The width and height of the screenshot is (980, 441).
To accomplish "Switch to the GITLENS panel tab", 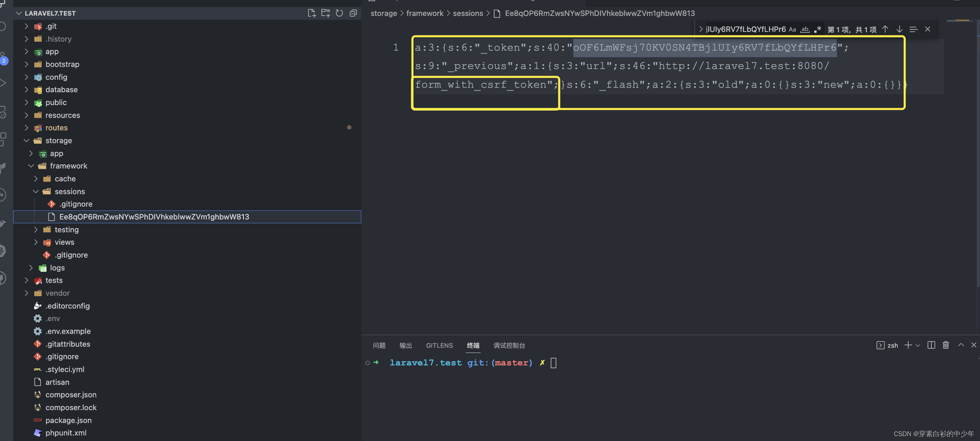I will [439, 346].
